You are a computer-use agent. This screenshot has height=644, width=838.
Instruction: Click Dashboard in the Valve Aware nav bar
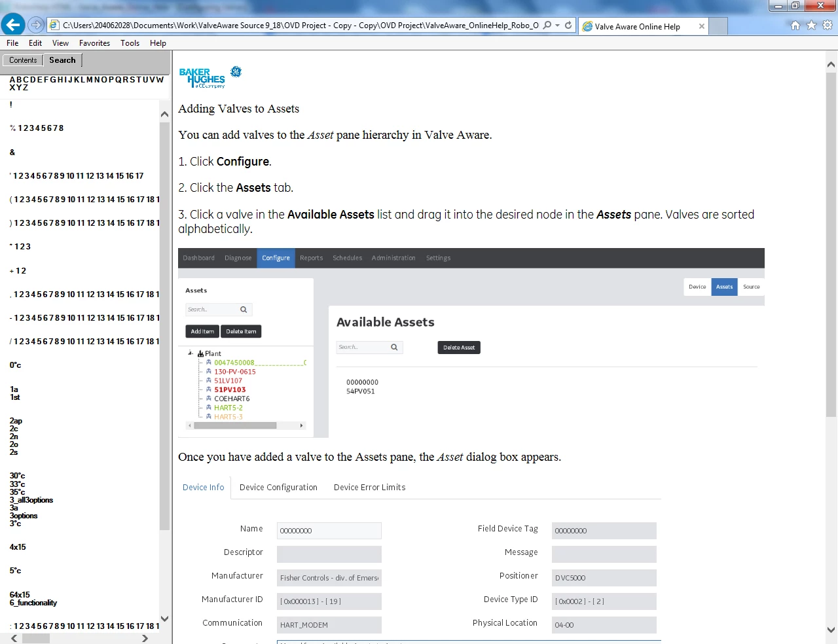[x=198, y=258]
